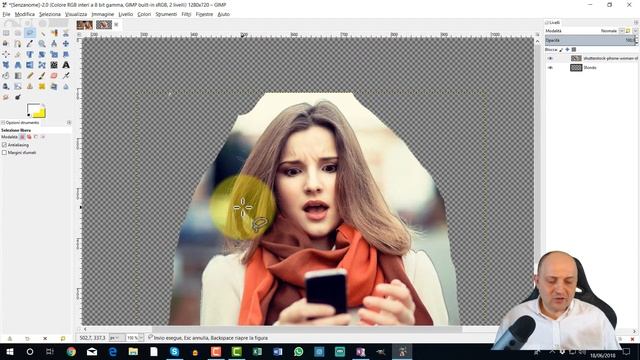This screenshot has width=640, height=360.
Task: Set selection mode to add to selection
Action: pyautogui.click(x=29, y=137)
